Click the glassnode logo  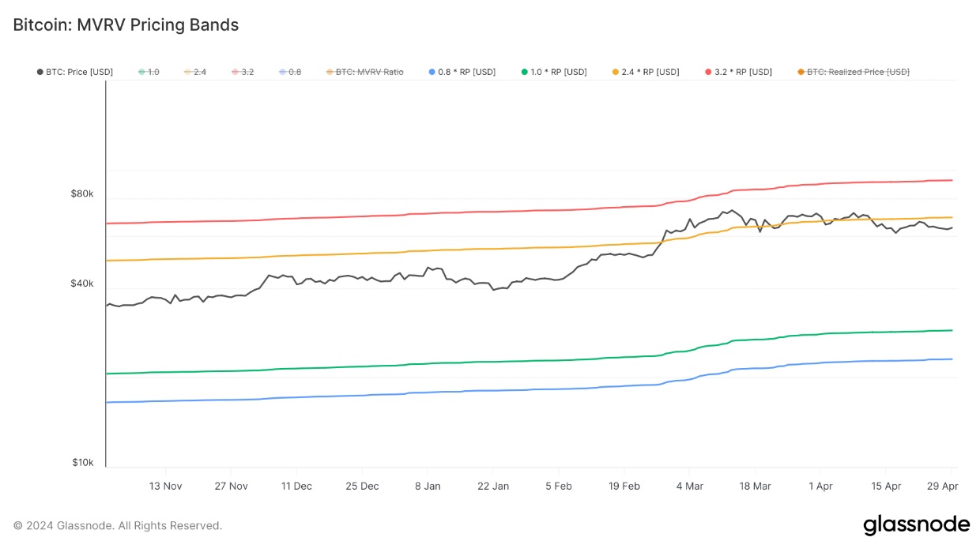tap(916, 524)
